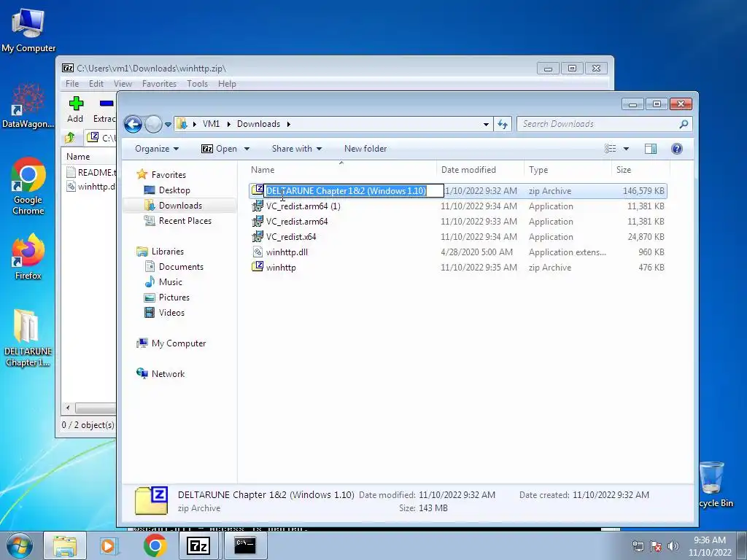
Task: Select README file in 7-Zip window
Action: pos(91,172)
